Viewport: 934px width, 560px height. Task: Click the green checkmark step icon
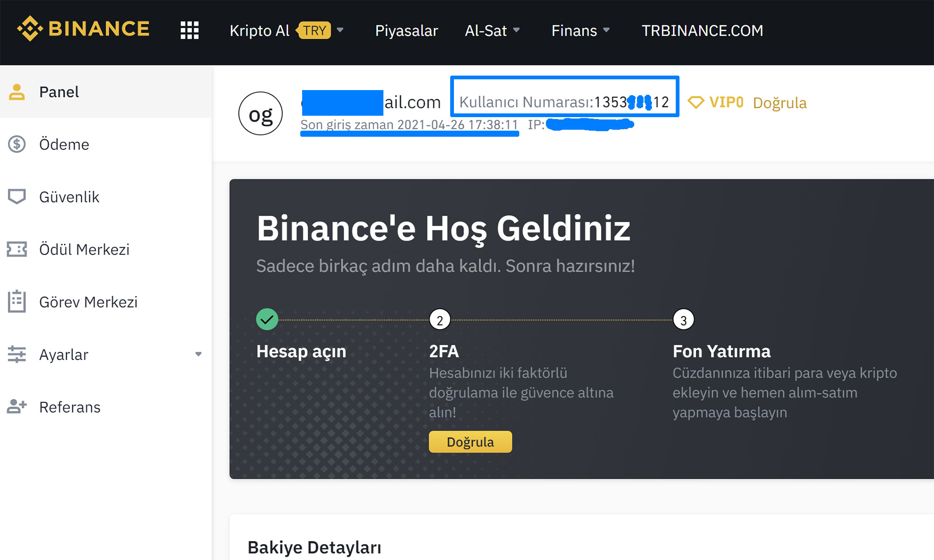tap(267, 320)
